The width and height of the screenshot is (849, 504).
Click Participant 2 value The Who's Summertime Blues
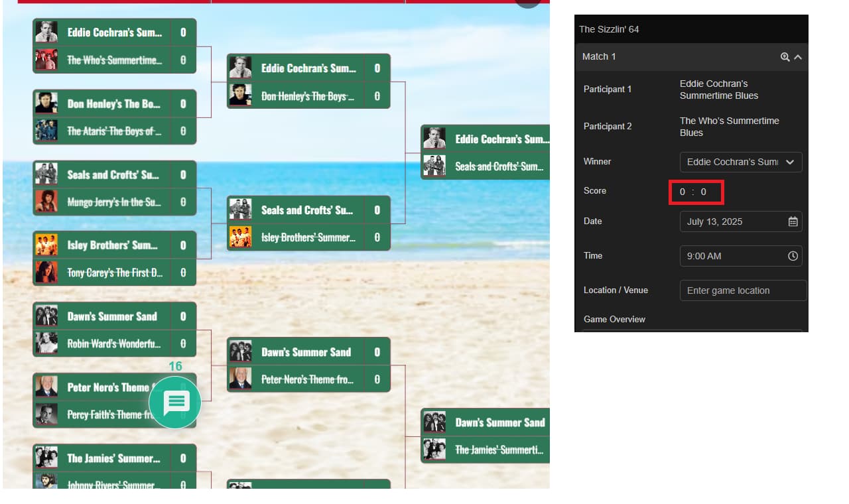[x=730, y=127]
